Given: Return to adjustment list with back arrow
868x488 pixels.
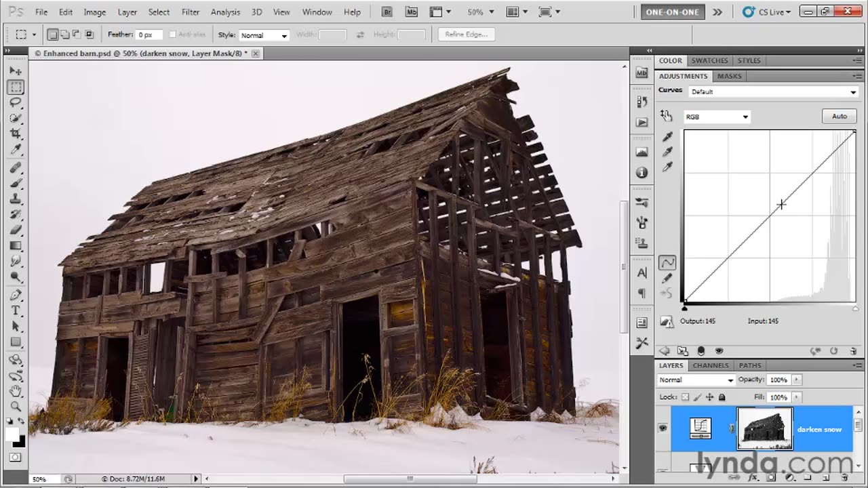Looking at the screenshot, I should coord(665,351).
